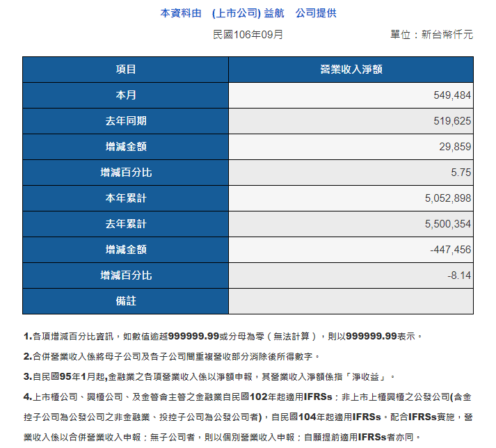
Task: Click the 民國106年09月 date text
Action: [248, 34]
